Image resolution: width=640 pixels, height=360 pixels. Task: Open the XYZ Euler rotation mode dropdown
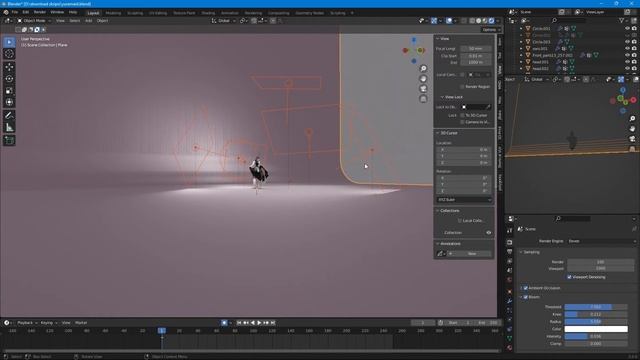click(x=464, y=200)
